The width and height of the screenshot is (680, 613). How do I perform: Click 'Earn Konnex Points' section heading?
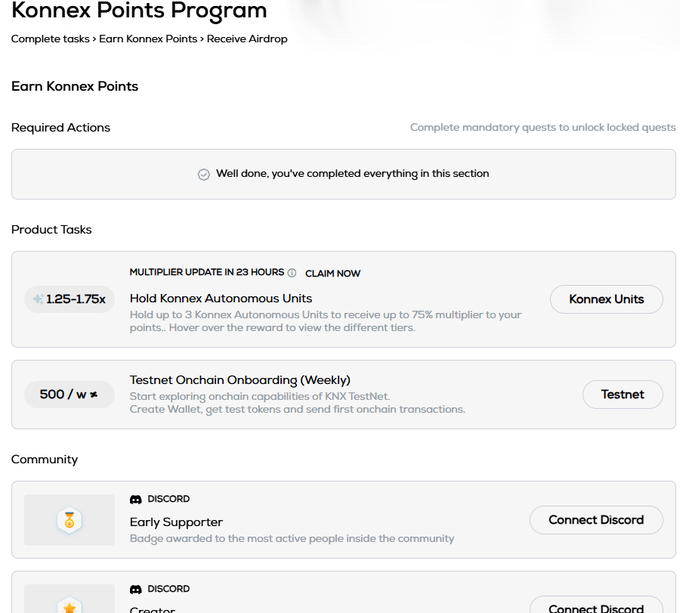pyautogui.click(x=75, y=86)
